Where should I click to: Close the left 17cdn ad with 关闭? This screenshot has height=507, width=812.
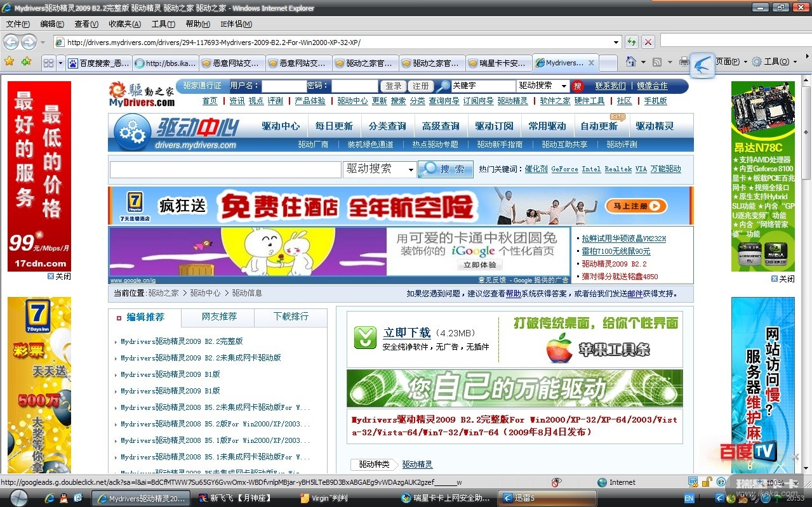(59, 277)
